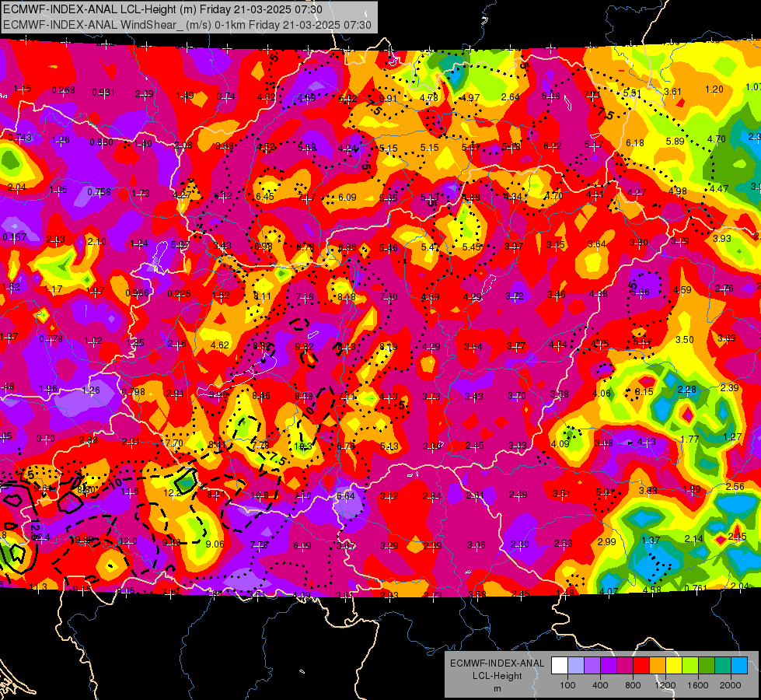Screen dimensions: 761x700
Task: Click the grid point value 0.758
Action: coord(99,192)
